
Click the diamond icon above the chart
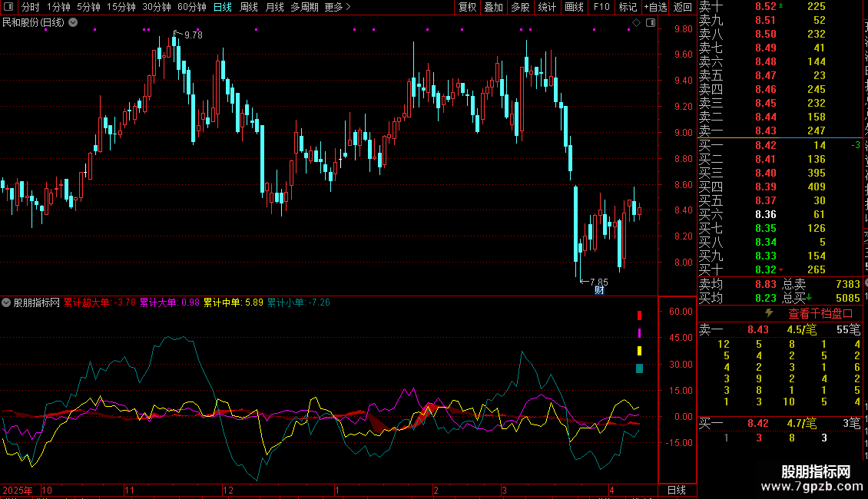click(x=636, y=23)
